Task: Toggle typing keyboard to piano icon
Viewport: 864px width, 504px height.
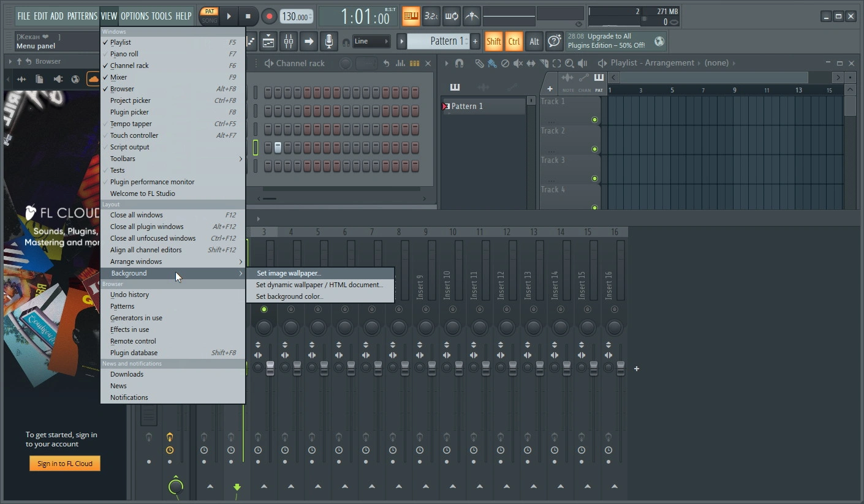Action: click(x=411, y=17)
